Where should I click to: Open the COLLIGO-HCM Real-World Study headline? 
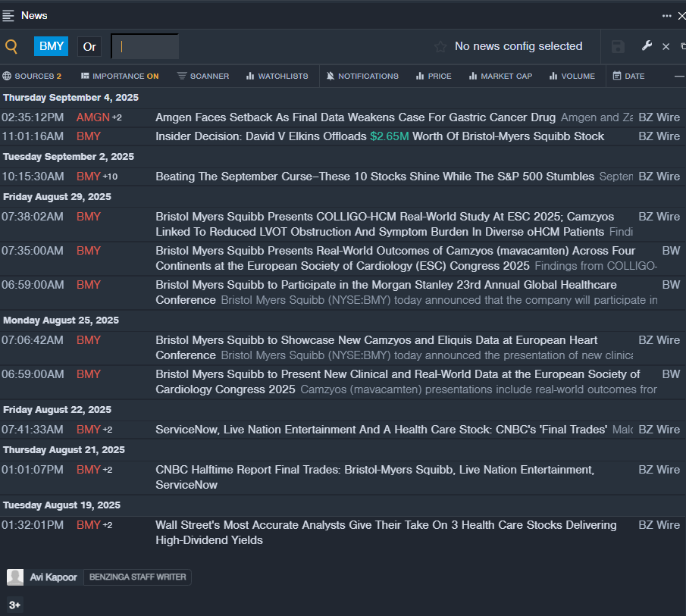384,224
